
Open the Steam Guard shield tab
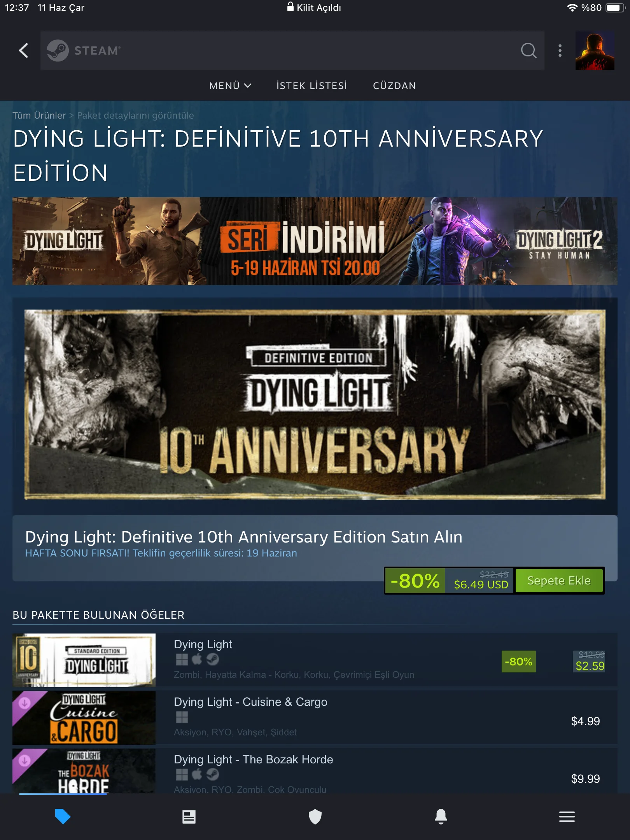pyautogui.click(x=315, y=817)
